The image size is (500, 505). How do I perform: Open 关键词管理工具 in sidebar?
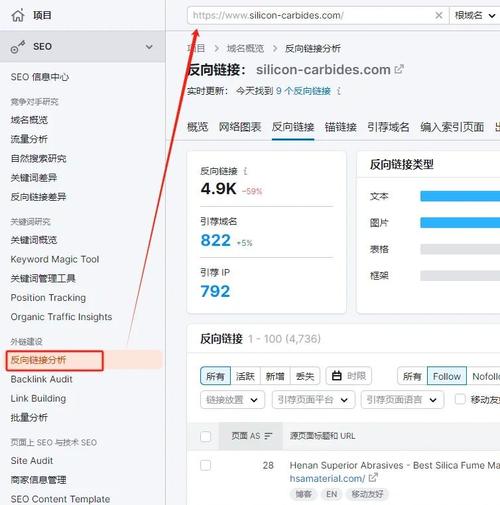[x=43, y=278]
